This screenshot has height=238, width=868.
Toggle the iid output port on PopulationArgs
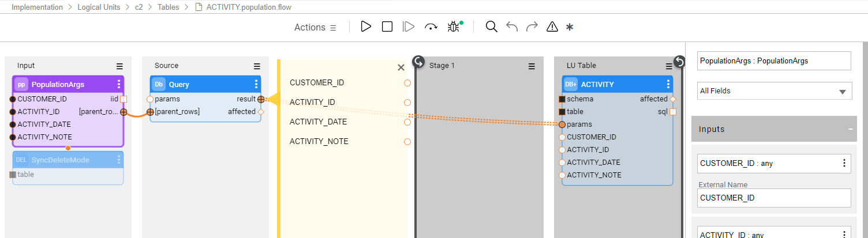[123, 99]
